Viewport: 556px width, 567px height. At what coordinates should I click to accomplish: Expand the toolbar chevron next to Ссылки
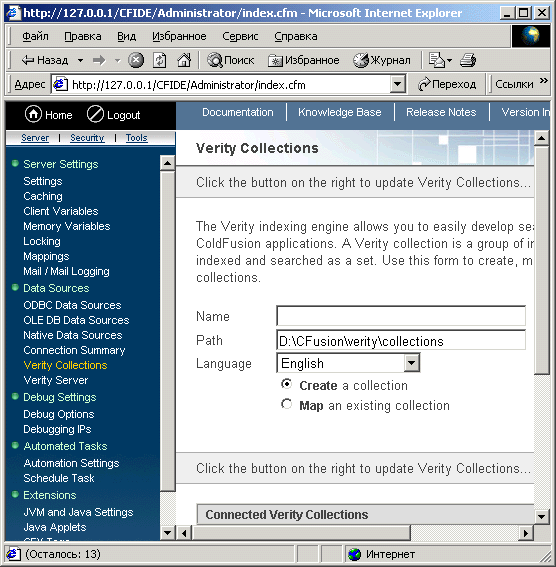pos(543,81)
